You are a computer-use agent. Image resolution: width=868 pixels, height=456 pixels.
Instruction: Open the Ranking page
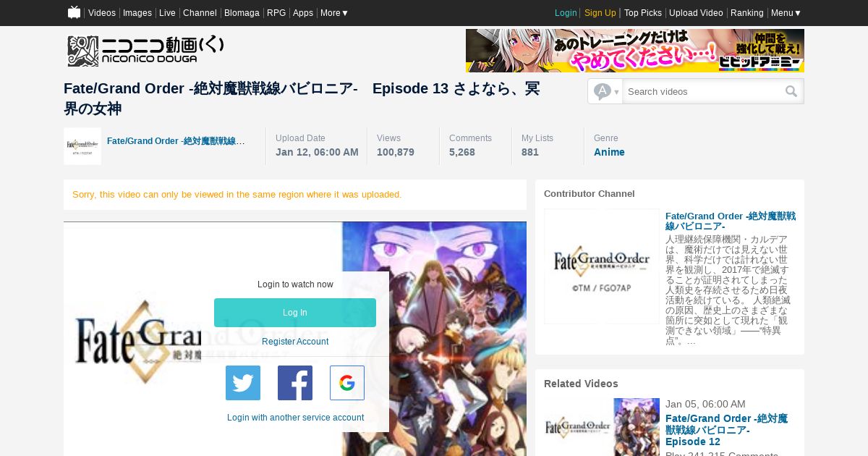(x=747, y=13)
